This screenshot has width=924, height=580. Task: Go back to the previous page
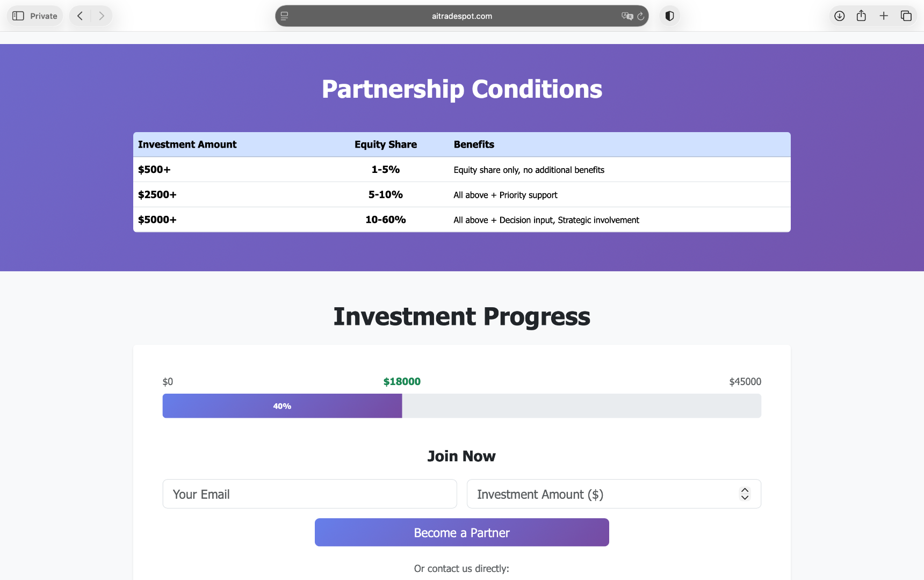pos(80,16)
